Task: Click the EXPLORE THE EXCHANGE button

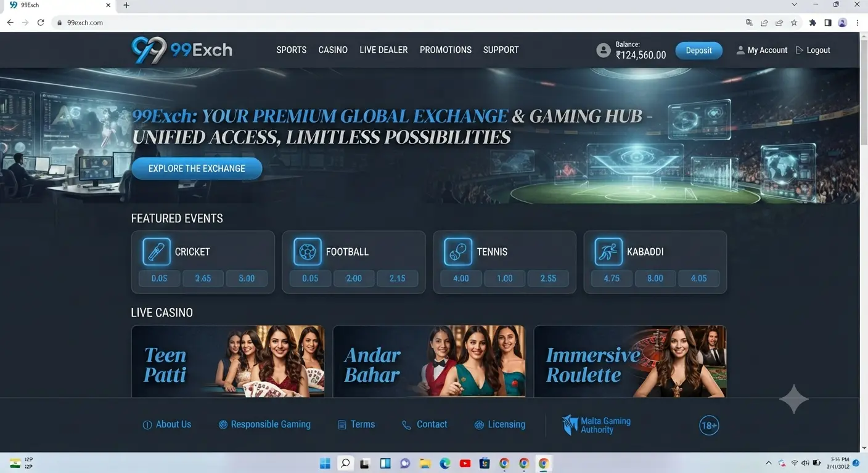Action: click(x=197, y=169)
